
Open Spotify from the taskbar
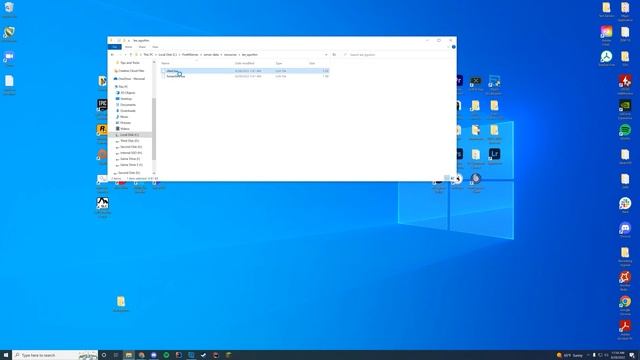(x=166, y=355)
